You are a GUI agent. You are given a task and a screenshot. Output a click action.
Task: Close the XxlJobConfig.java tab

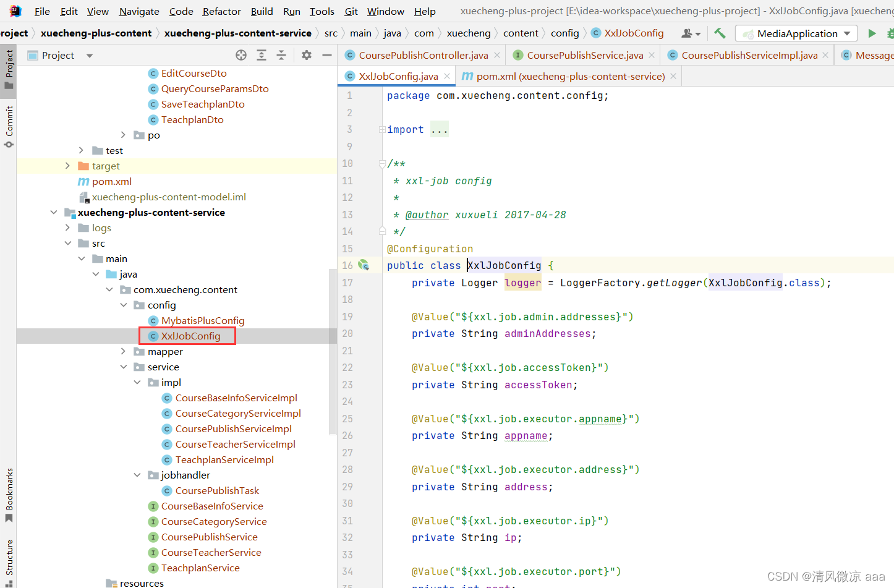447,76
